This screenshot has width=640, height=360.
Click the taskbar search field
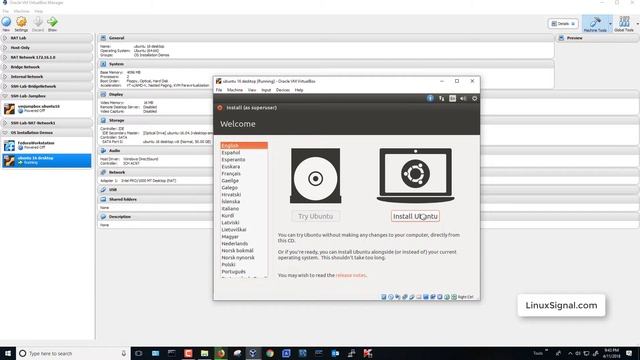73,353
